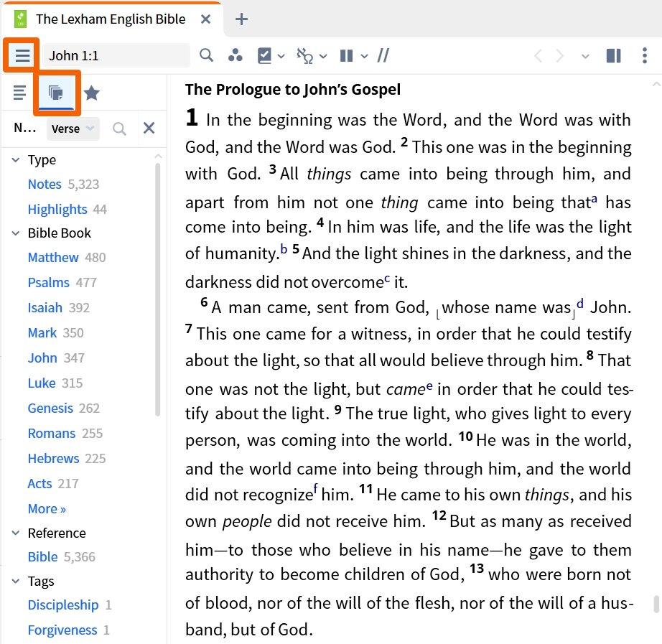Filter by Highlights type
This screenshot has height=644, width=662.
point(57,209)
